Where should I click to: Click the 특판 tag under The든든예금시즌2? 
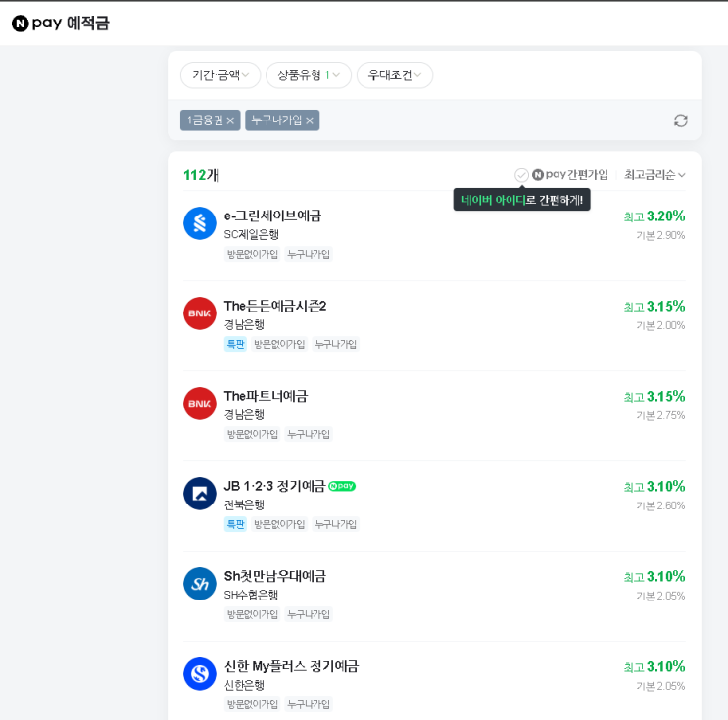click(235, 344)
